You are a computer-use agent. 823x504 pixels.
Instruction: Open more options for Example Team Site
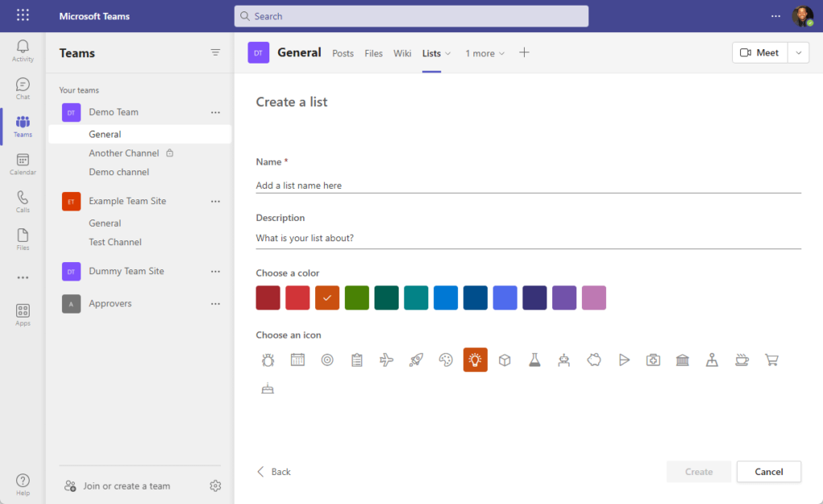click(x=215, y=202)
